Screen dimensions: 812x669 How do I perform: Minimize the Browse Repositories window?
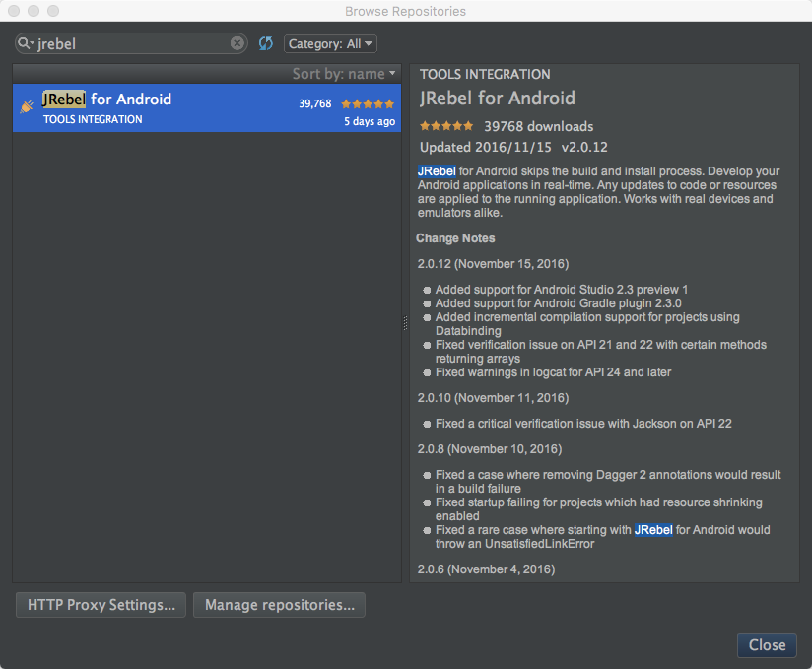(34, 11)
